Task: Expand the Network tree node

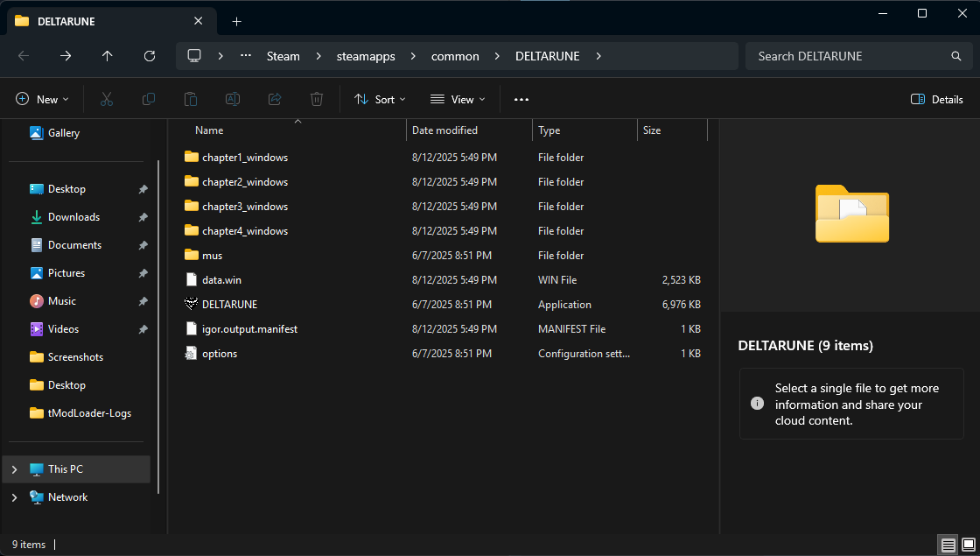Action: [x=14, y=497]
